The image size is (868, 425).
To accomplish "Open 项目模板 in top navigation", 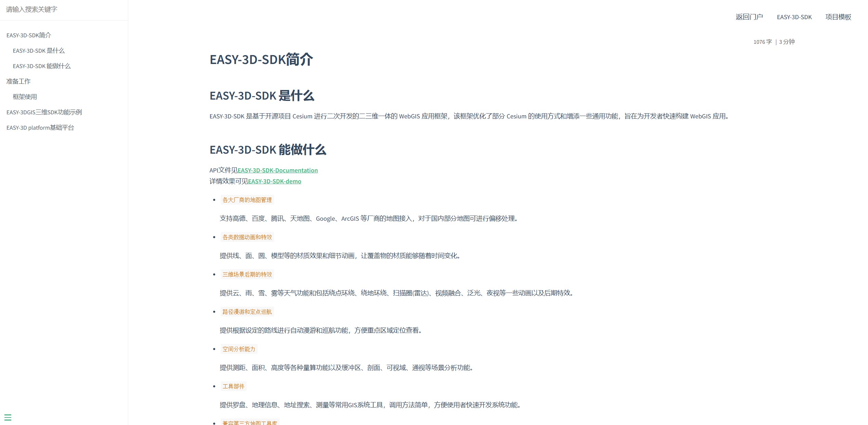I will (x=838, y=17).
